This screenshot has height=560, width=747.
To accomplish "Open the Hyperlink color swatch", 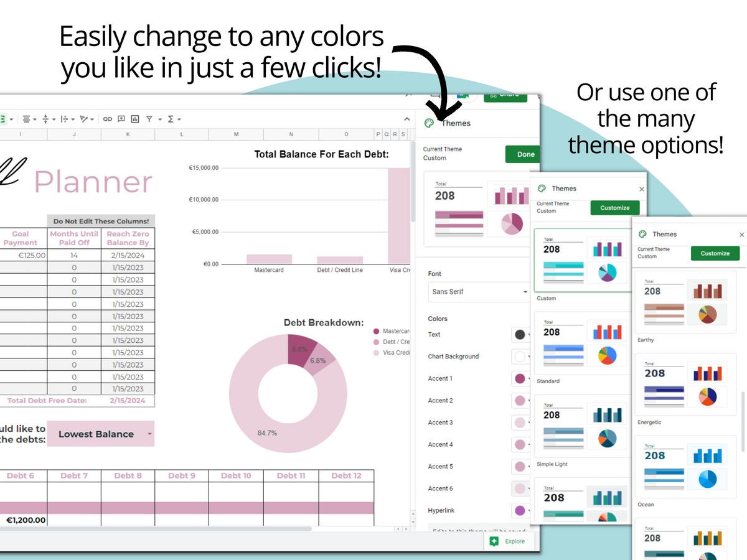I will pyautogui.click(x=520, y=511).
